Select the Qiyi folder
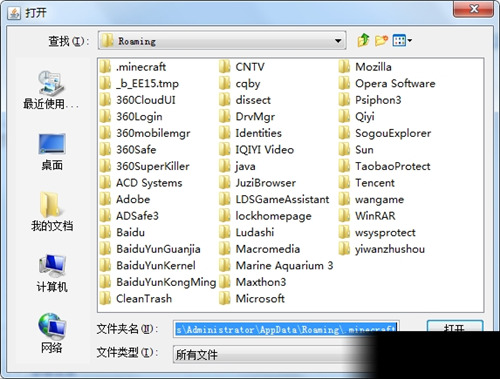The width and height of the screenshot is (500, 379). (357, 116)
